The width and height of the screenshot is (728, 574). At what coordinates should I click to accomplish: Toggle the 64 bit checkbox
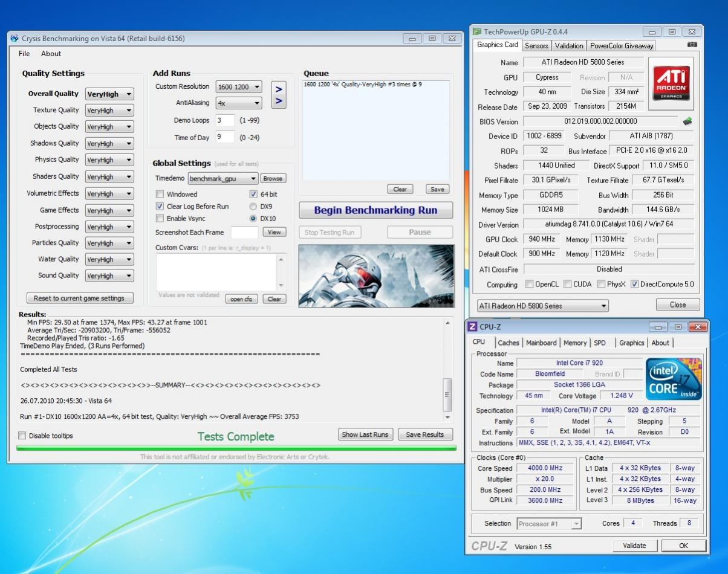pyautogui.click(x=253, y=194)
